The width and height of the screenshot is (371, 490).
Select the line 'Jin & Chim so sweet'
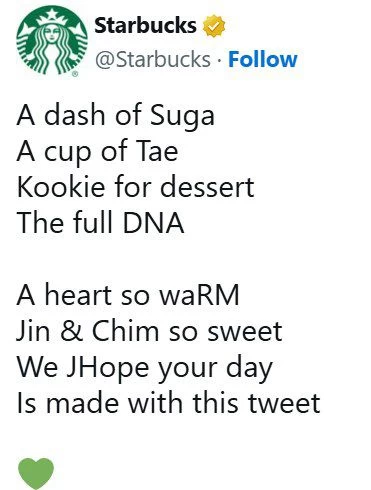(149, 331)
